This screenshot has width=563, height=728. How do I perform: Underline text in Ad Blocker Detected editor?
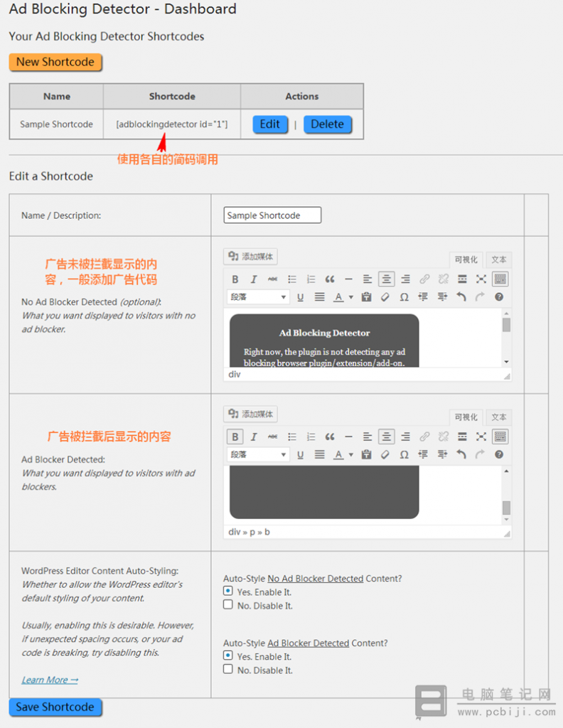point(300,454)
